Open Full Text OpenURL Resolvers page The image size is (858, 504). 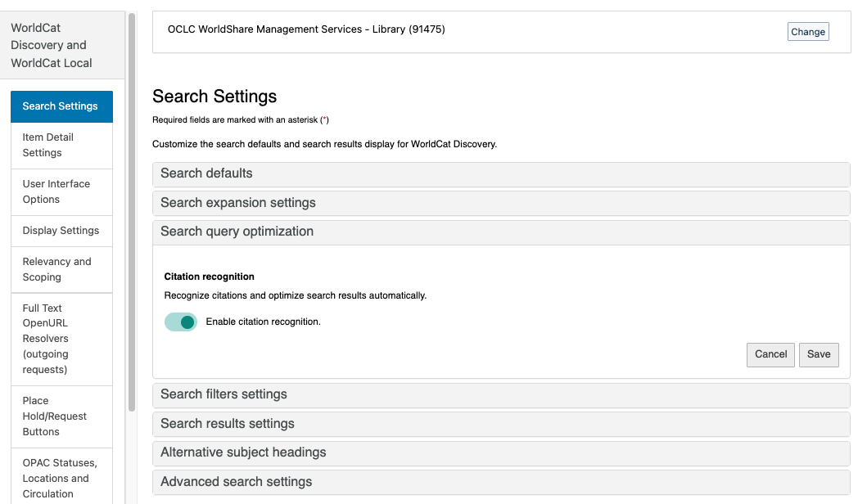click(x=62, y=339)
